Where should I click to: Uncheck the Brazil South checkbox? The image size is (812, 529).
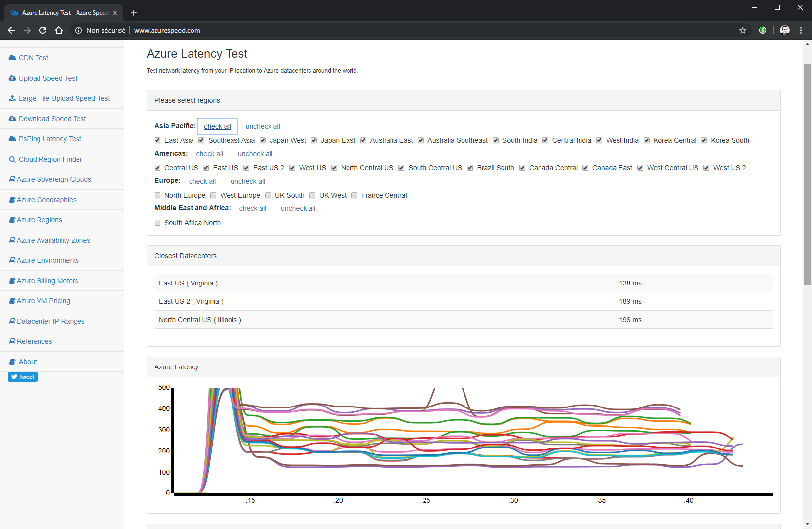click(x=470, y=168)
